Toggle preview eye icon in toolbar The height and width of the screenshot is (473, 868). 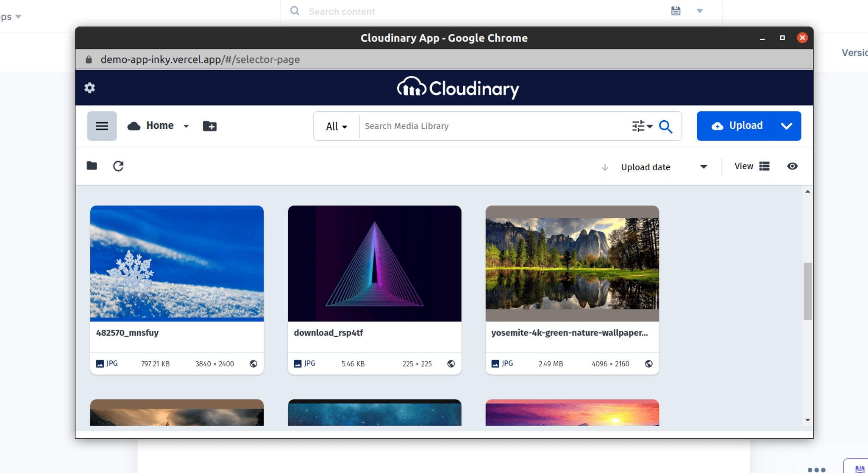click(792, 166)
